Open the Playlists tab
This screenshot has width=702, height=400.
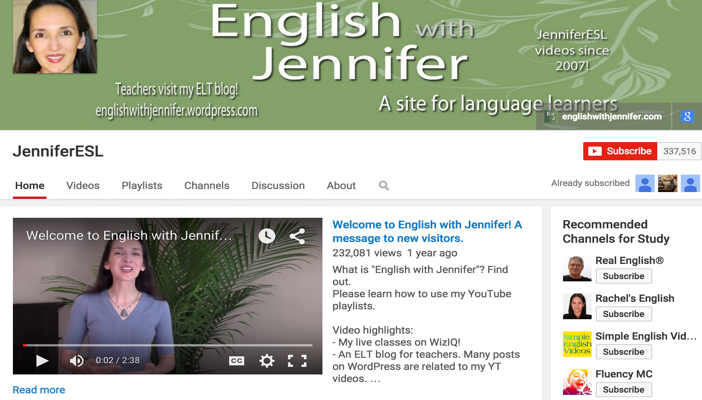tap(142, 186)
